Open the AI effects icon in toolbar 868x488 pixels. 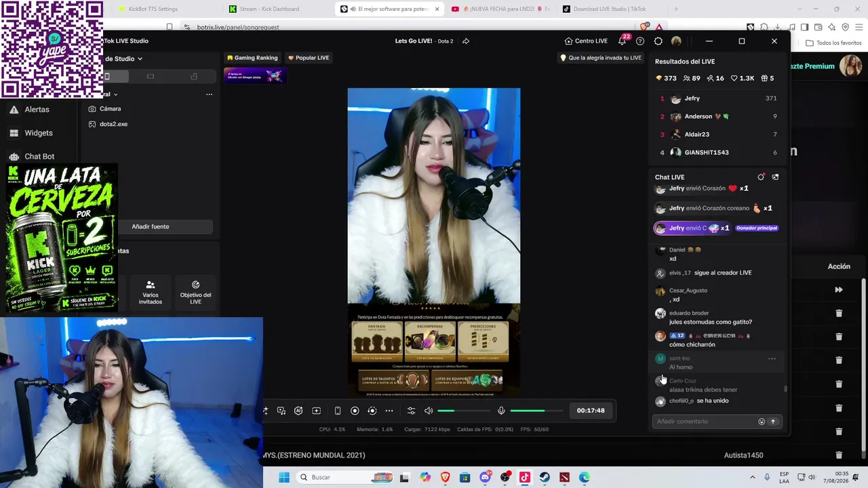[x=298, y=411]
